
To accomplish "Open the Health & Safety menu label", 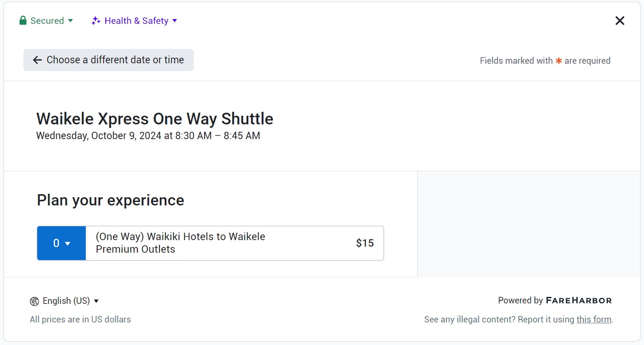I will click(x=136, y=21).
